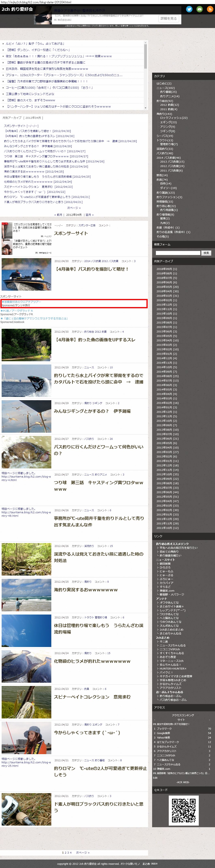Screen dimensions: 215x868
Task: Select category ダイソー(19)
Action: click(x=168, y=188)
